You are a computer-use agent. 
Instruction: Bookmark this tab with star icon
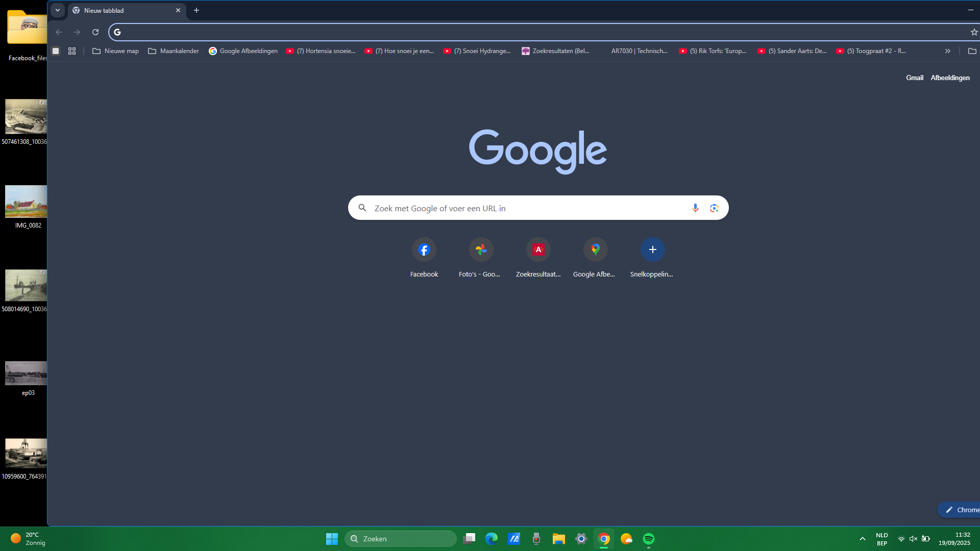pyautogui.click(x=974, y=32)
